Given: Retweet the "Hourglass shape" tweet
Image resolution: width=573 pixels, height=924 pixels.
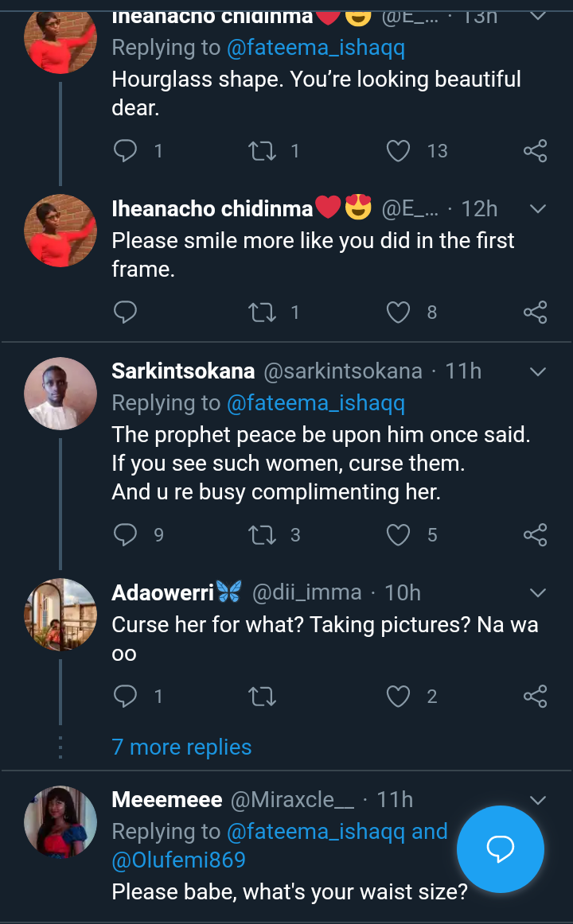Looking at the screenshot, I should click(x=259, y=151).
